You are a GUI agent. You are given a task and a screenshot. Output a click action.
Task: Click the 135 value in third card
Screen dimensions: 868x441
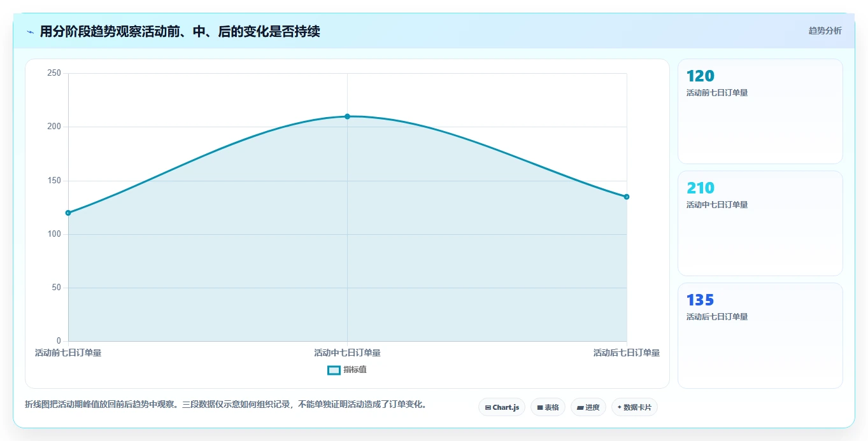(x=700, y=300)
